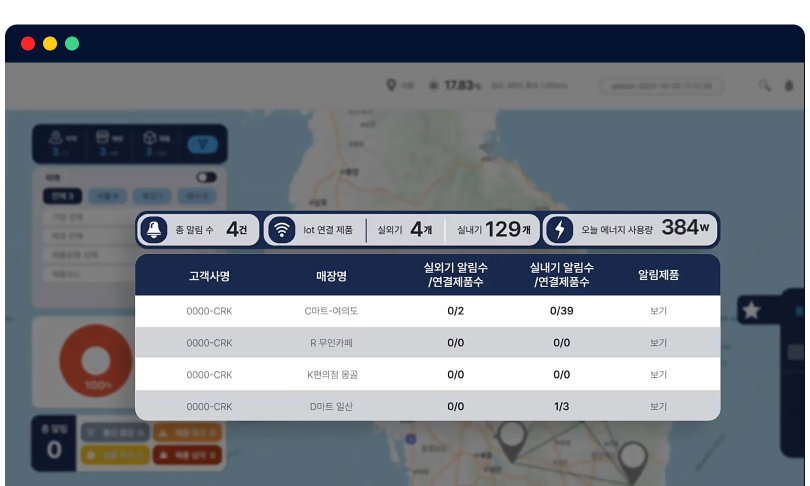Click the 1/3 indoor unit value
Viewport: 810px width, 486px height.
pos(562,406)
